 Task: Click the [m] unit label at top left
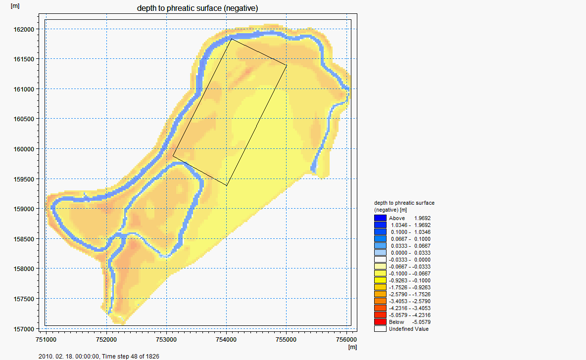tap(15, 6)
